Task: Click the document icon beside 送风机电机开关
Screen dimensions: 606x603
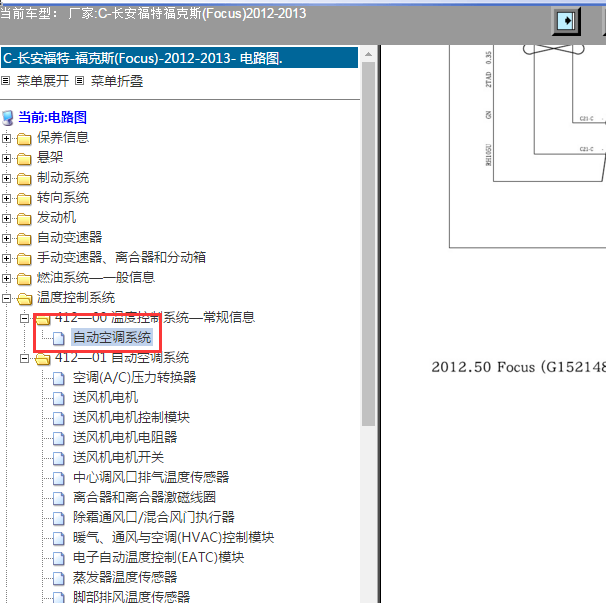Action: (59, 458)
